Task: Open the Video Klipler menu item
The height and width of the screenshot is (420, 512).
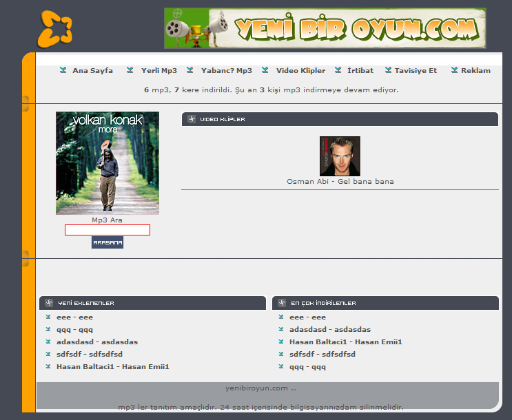Action: (x=300, y=70)
